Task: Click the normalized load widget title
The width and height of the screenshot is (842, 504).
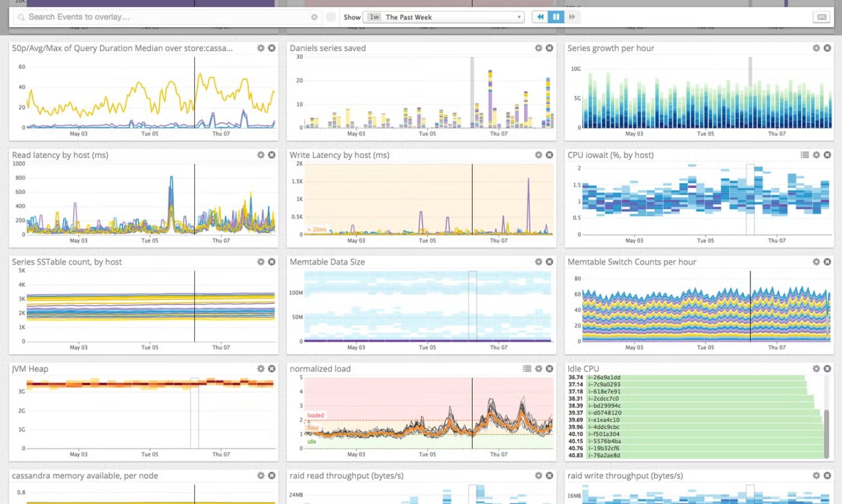Action: [320, 369]
